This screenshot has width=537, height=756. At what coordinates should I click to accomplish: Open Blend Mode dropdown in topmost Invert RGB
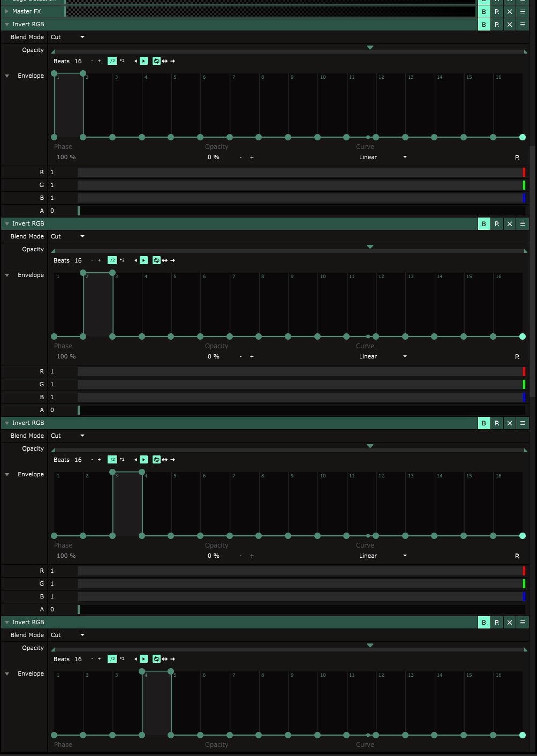coord(67,37)
